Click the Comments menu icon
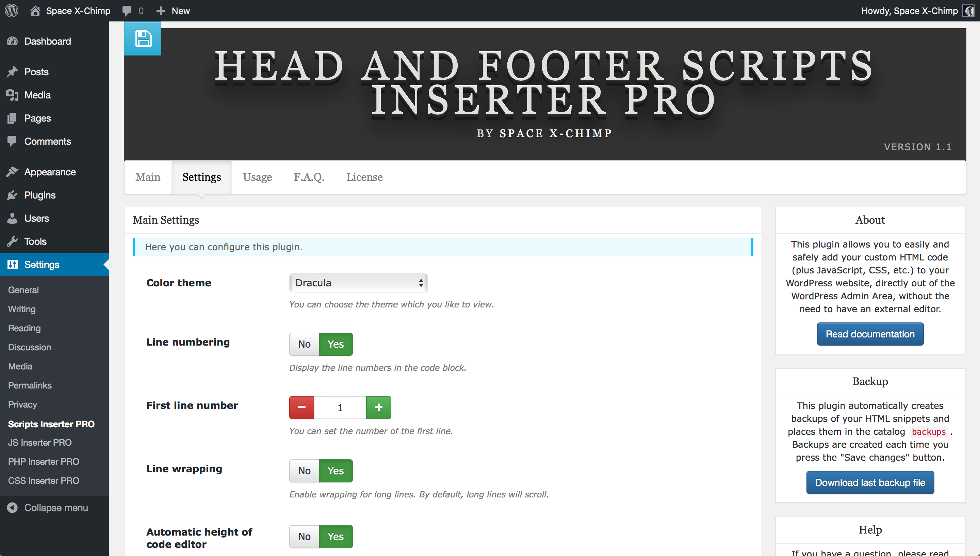 tap(13, 141)
